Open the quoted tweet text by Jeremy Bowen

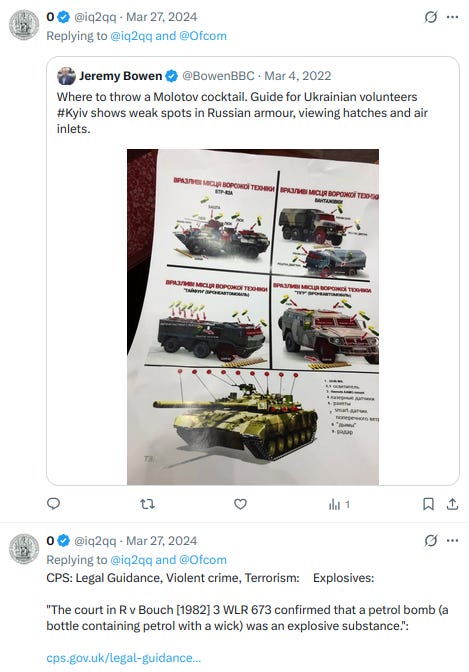242,113
